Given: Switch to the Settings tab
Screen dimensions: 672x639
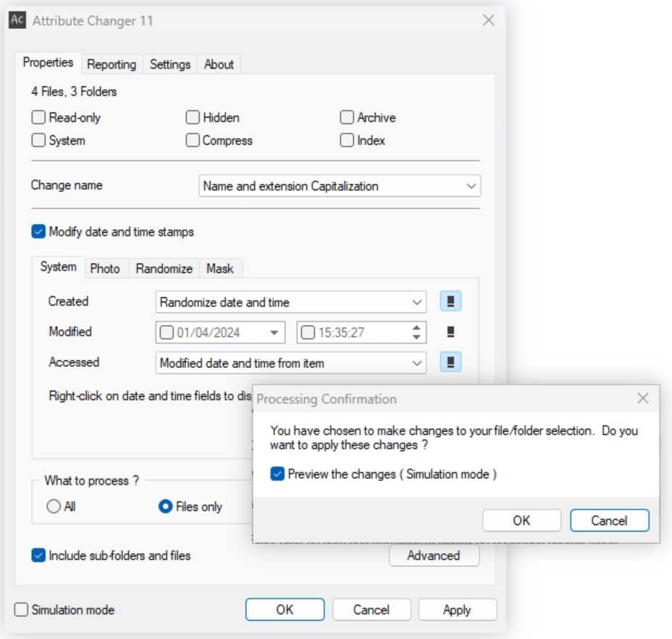Looking at the screenshot, I should click(170, 64).
